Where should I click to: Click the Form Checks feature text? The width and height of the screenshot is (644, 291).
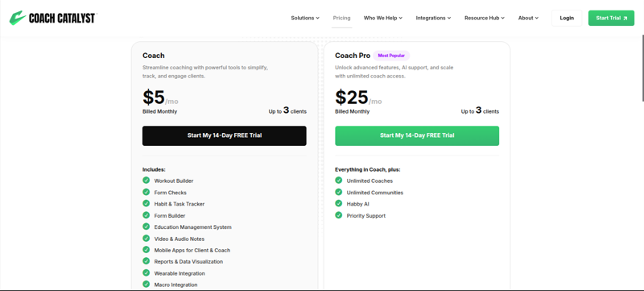(x=171, y=193)
